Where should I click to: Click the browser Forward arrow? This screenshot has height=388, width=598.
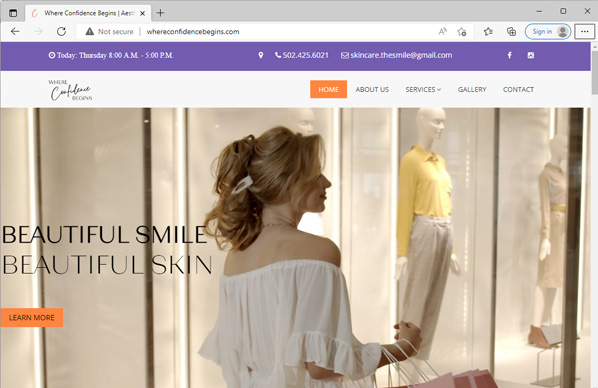coord(38,32)
